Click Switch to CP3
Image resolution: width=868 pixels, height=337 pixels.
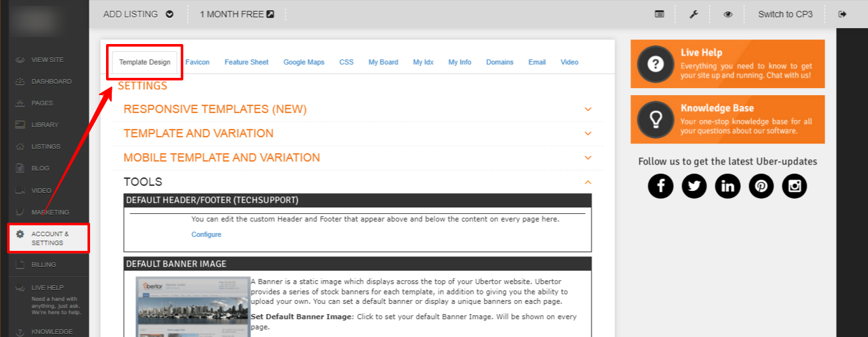tap(785, 14)
